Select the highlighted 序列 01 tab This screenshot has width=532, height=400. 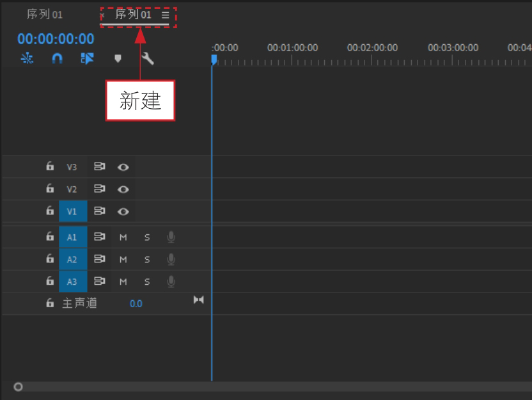pos(133,14)
